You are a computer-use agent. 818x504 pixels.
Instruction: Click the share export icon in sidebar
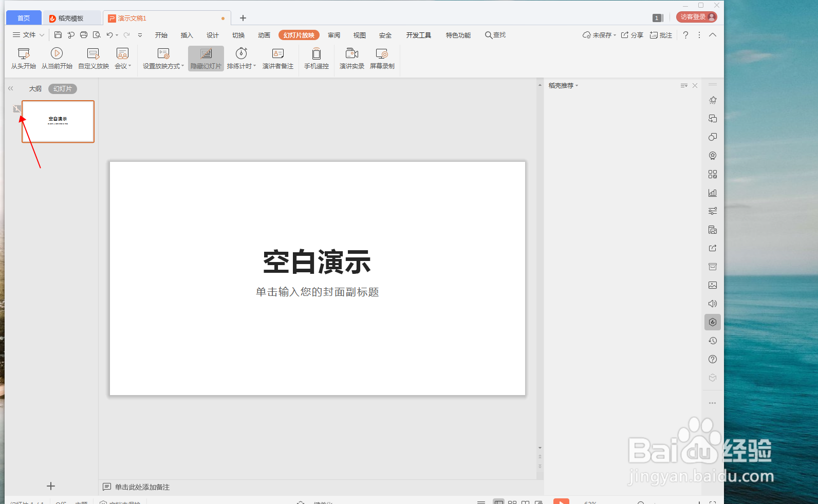[x=713, y=248]
